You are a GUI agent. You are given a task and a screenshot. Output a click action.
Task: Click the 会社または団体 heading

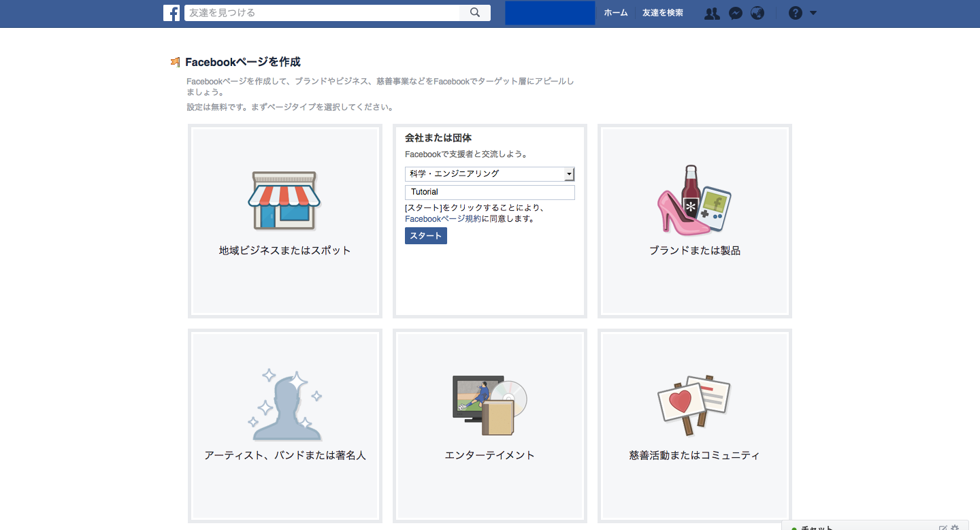438,138
